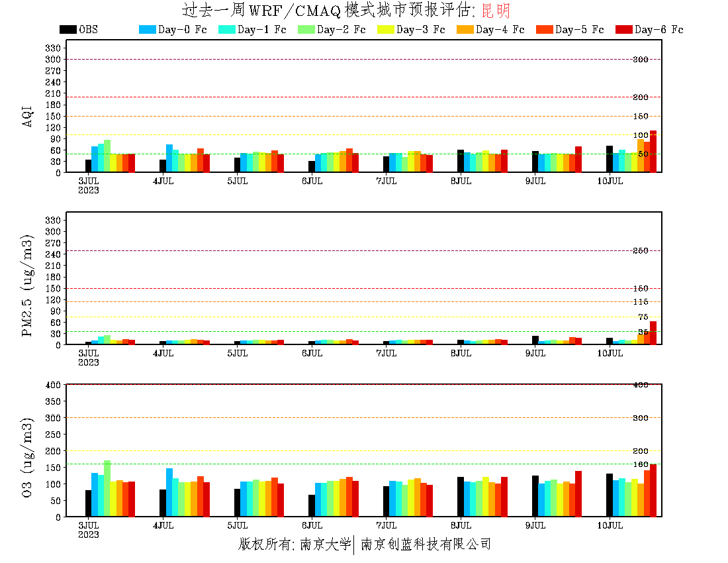Click the right-side '400' label in O3 chart
The width and height of the screenshot is (728, 563).
pos(641,385)
